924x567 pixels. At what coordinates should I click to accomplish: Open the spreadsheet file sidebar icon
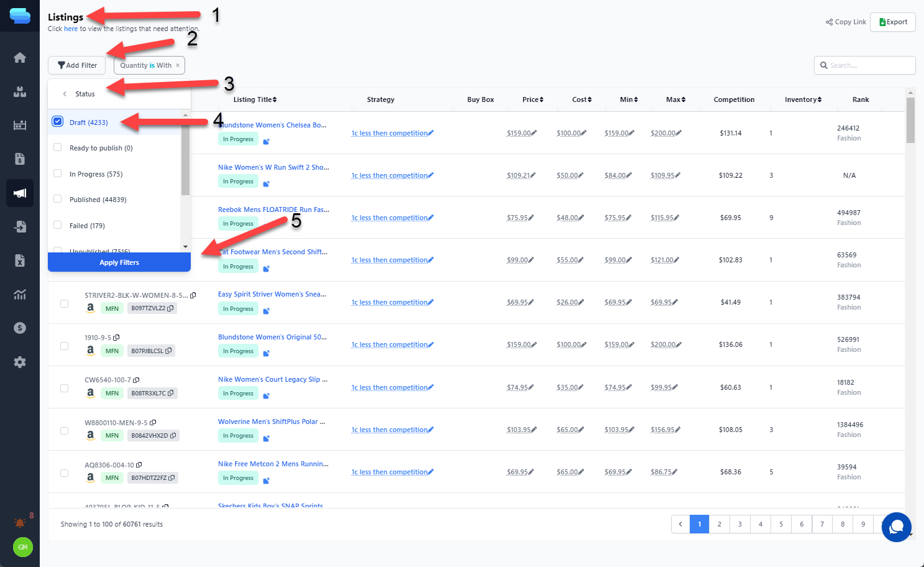point(20,260)
